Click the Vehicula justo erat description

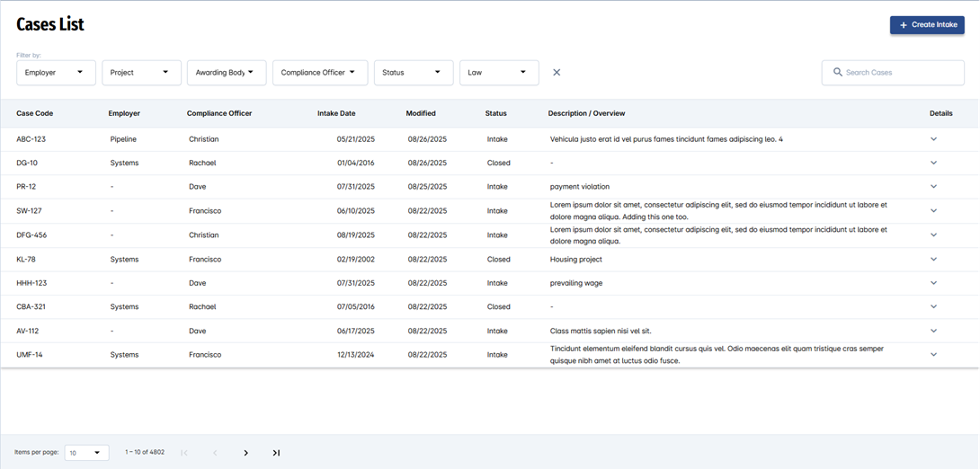tap(666, 139)
